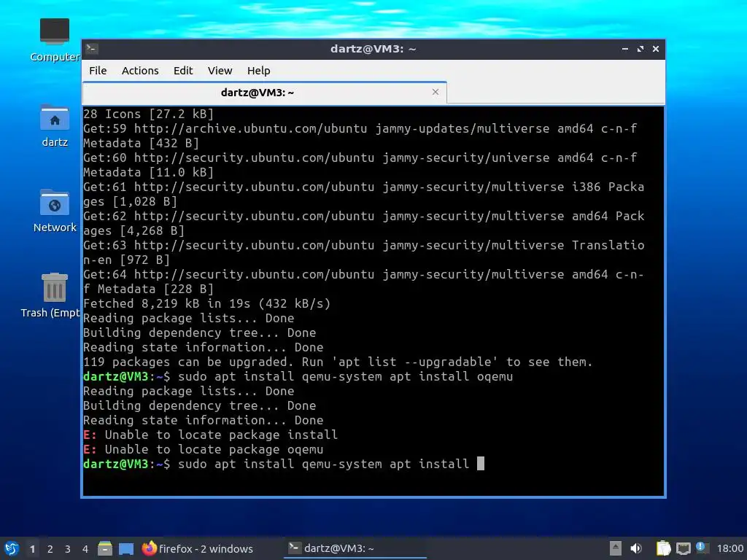Viewport: 747px width, 560px height.
Task: Select the Computer desktop icon
Action: click(54, 40)
